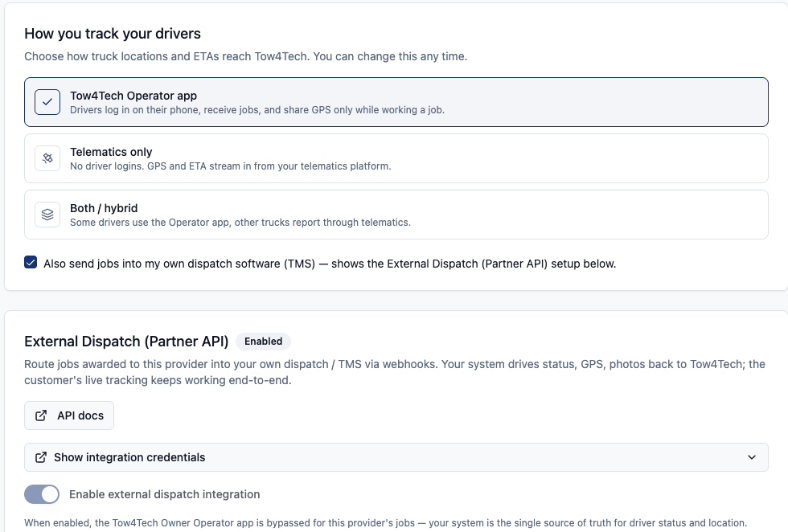Viewport: 788px width, 532px height.
Task: Click the How you track your drivers heading
Action: coord(113,34)
